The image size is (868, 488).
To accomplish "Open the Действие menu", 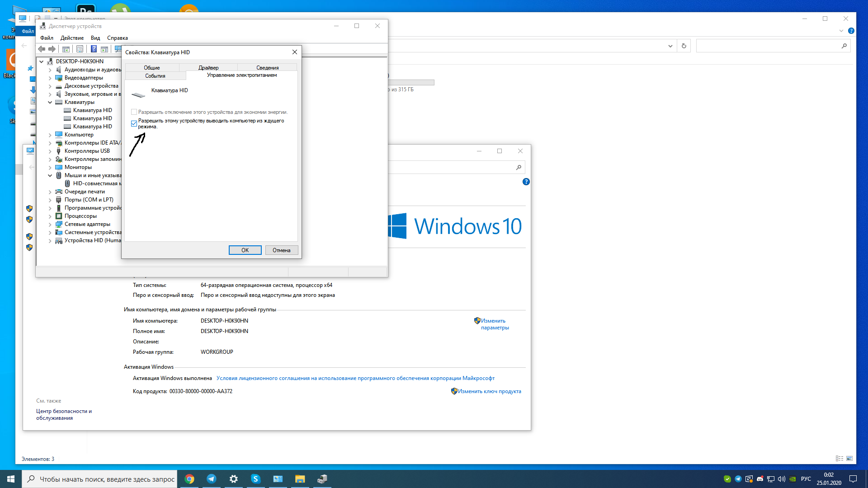I will [x=72, y=38].
